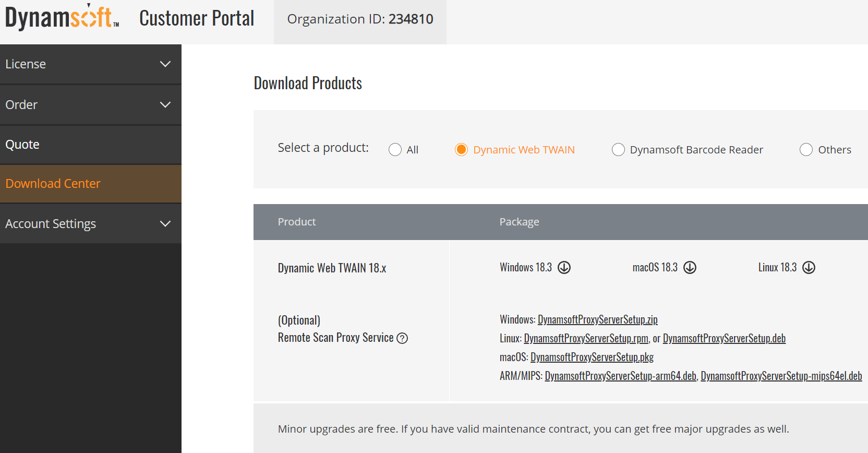The image size is (868, 453).
Task: Download the DynamsoftProxyServerSetup-arm64.deb package
Action: [x=620, y=376]
